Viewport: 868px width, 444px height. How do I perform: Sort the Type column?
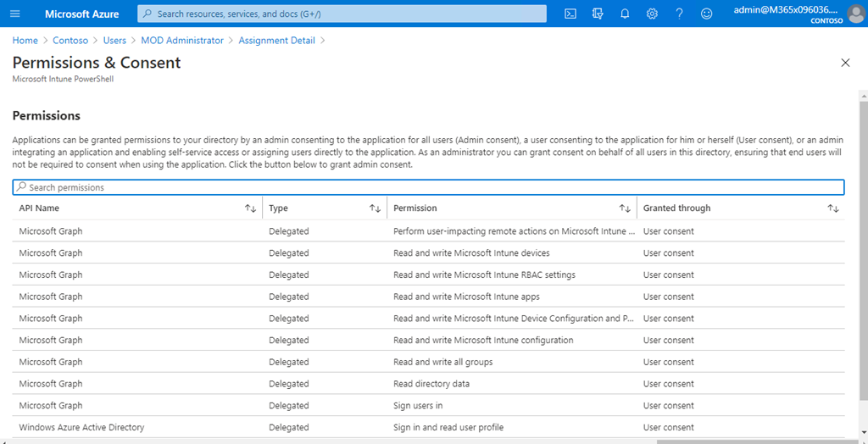(375, 208)
